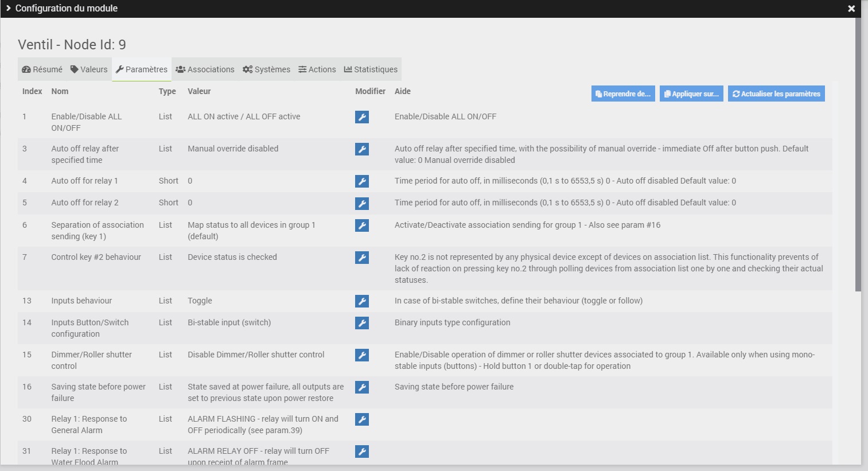Click wrench icon for Enable/Disable ALL ON/OFF
Screen dimensions: 868x471
(x=361, y=117)
